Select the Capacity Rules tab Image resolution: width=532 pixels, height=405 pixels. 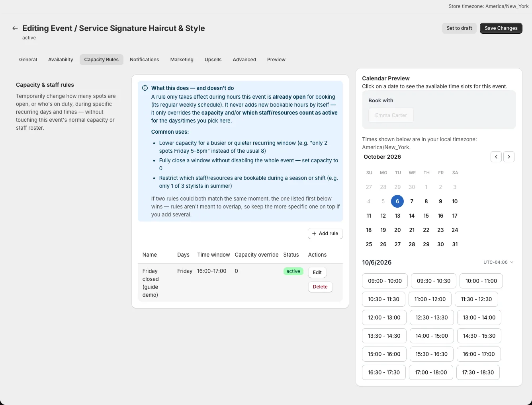tap(102, 60)
